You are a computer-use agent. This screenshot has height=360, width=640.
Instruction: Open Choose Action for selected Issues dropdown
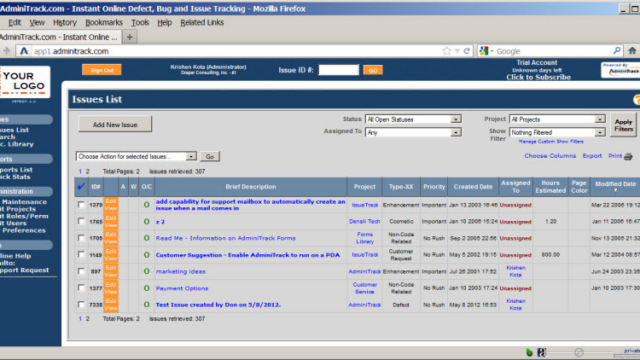136,156
